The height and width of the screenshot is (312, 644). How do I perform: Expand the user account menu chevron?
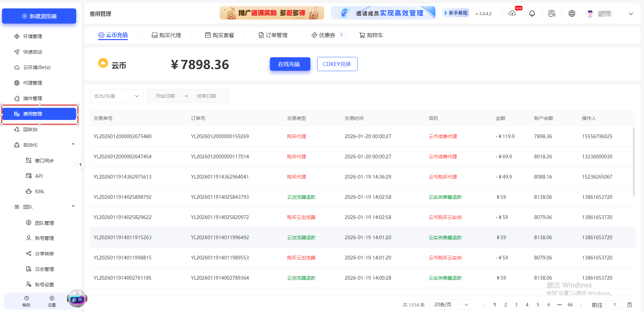click(631, 13)
